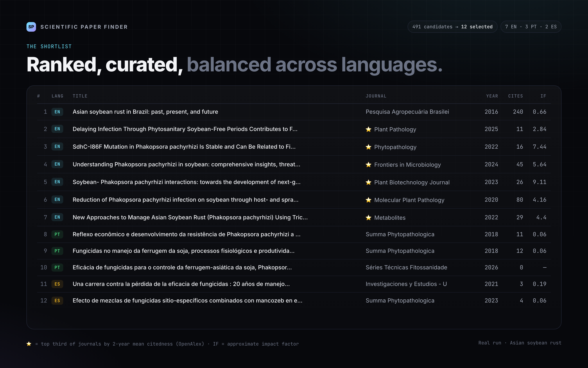Click the SP logo icon
Viewport: 588px width, 368px height.
(31, 27)
